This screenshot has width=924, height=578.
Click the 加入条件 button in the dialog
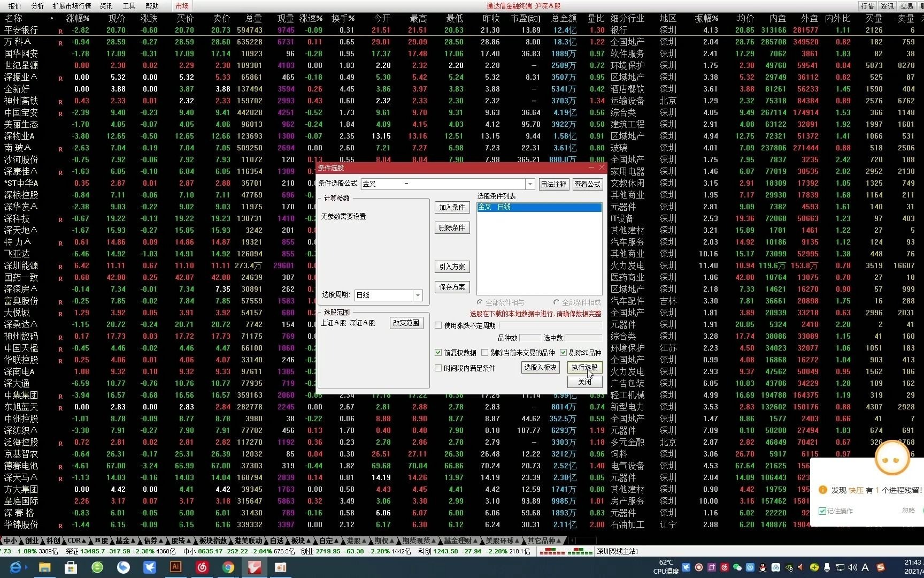(x=452, y=207)
